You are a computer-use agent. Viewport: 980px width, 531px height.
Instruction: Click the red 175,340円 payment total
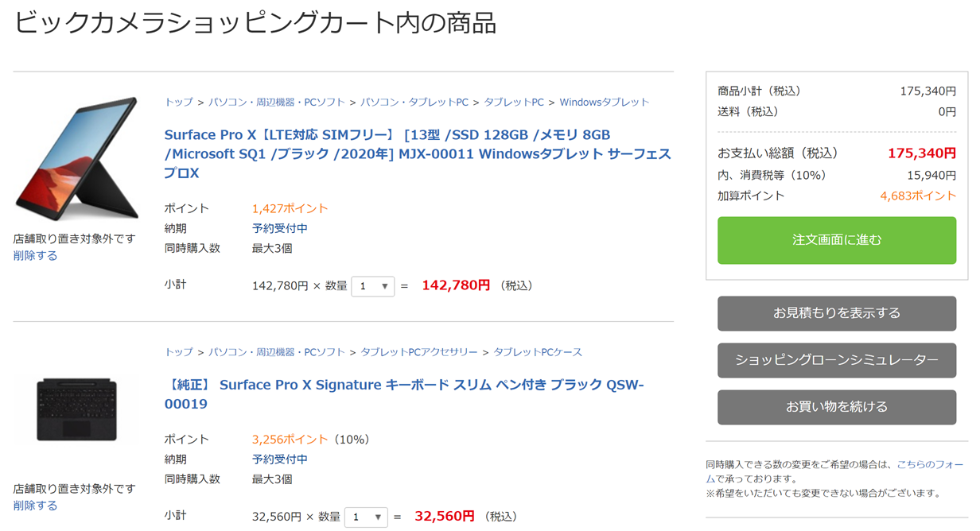[922, 153]
